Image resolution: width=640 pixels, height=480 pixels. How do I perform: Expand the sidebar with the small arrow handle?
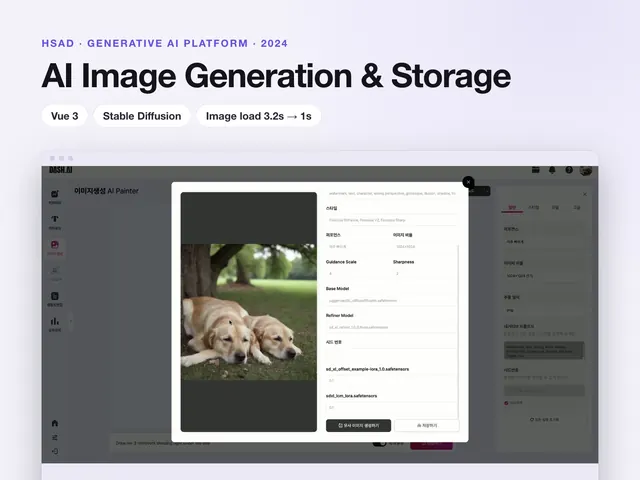coord(70,322)
